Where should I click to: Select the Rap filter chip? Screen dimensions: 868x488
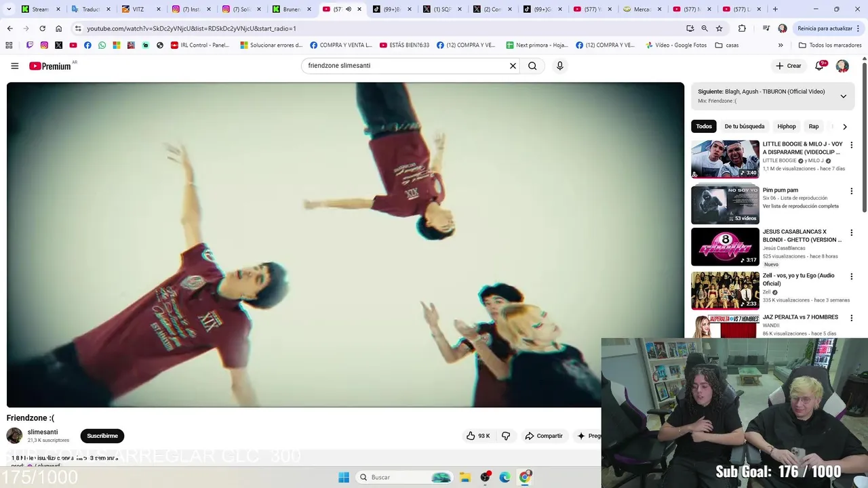(814, 127)
